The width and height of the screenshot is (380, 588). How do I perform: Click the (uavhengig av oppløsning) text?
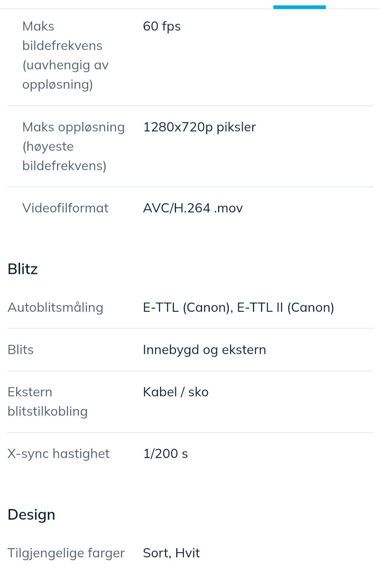tap(65, 75)
